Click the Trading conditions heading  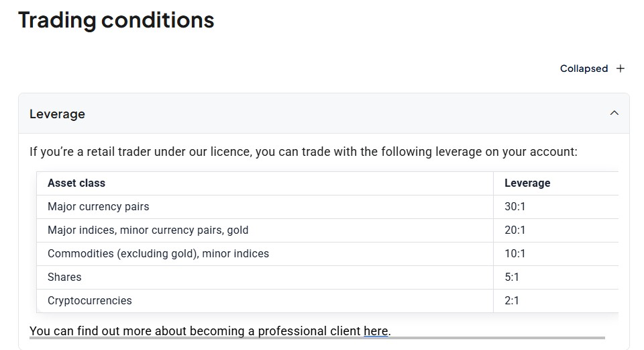(x=116, y=20)
